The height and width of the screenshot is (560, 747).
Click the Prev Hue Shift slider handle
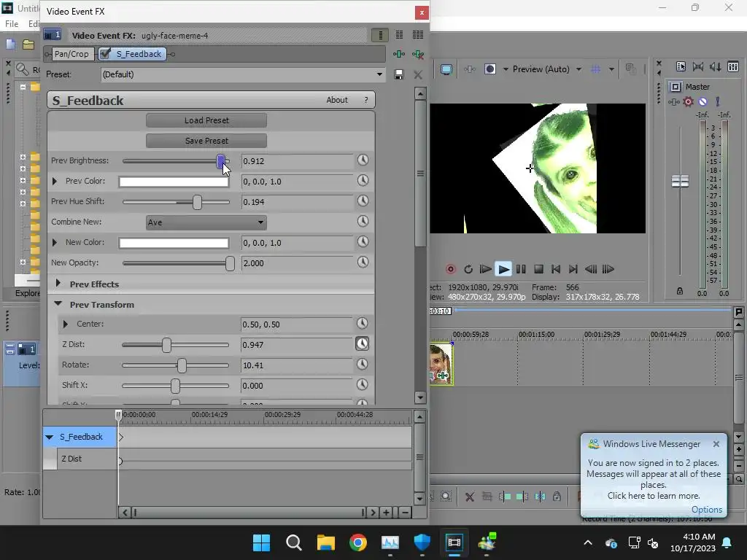point(197,202)
